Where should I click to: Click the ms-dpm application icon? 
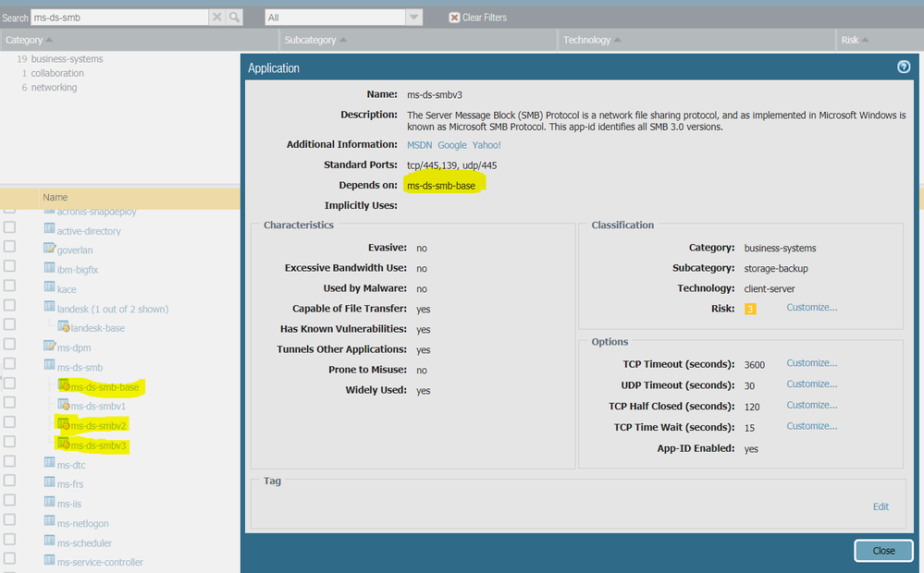click(50, 346)
